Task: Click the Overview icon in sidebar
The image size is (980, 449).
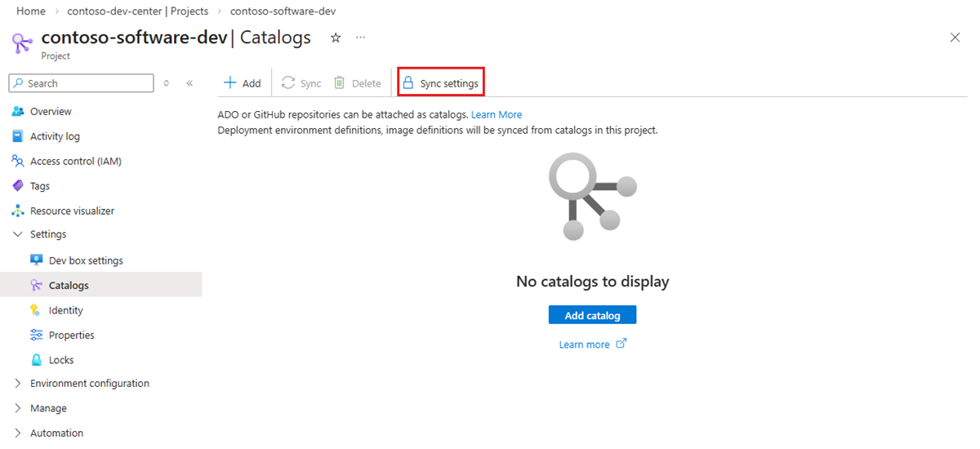Action: [x=18, y=112]
